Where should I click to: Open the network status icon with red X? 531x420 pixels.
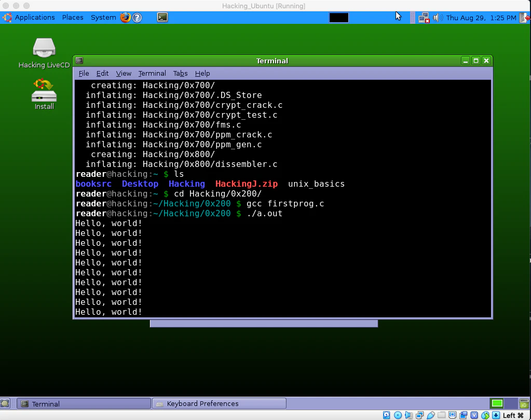pos(424,18)
